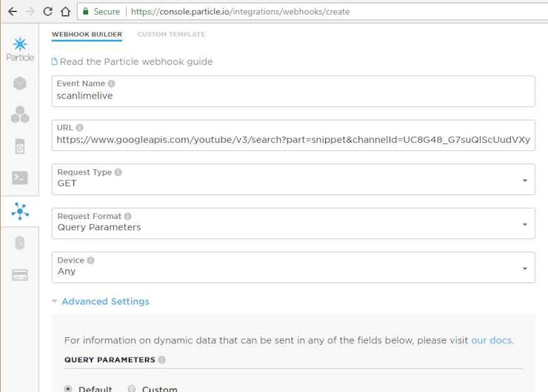Click the document icon before webhook guide
The image size is (548, 392).
pyautogui.click(x=54, y=62)
